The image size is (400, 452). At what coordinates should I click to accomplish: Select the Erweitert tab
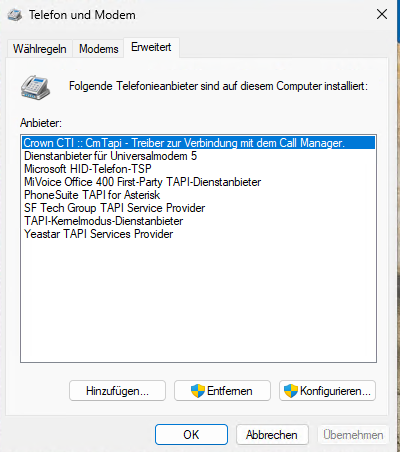[151, 47]
